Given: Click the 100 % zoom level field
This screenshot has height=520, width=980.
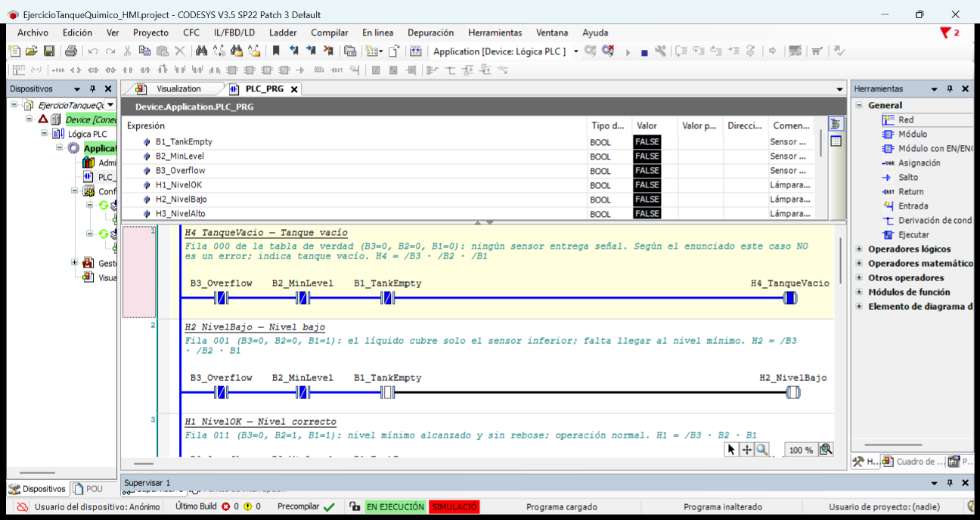Looking at the screenshot, I should [801, 450].
